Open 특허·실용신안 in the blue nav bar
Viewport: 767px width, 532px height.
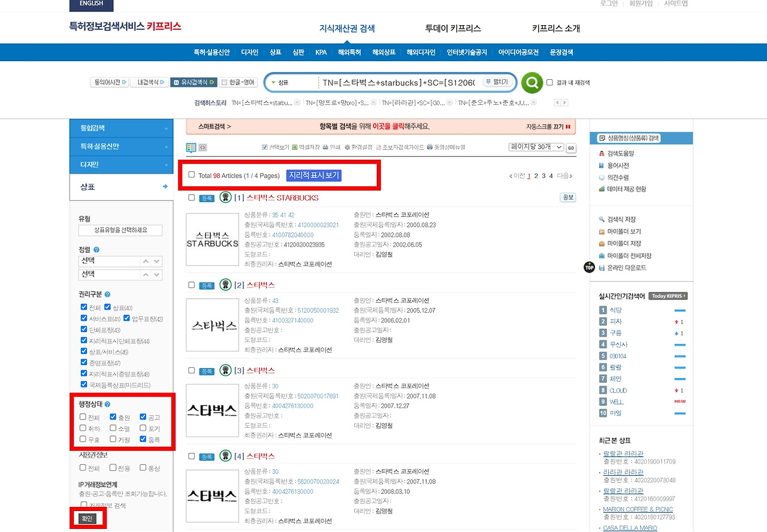click(x=212, y=52)
